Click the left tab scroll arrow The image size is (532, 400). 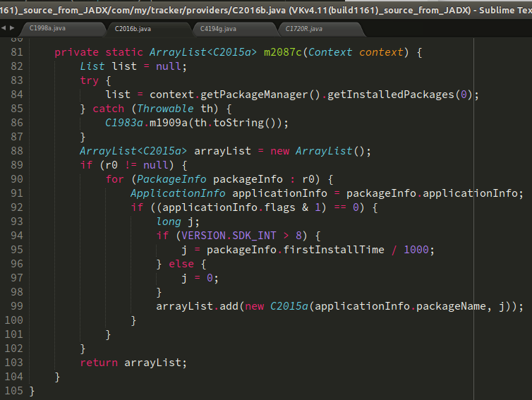pyautogui.click(x=4, y=28)
